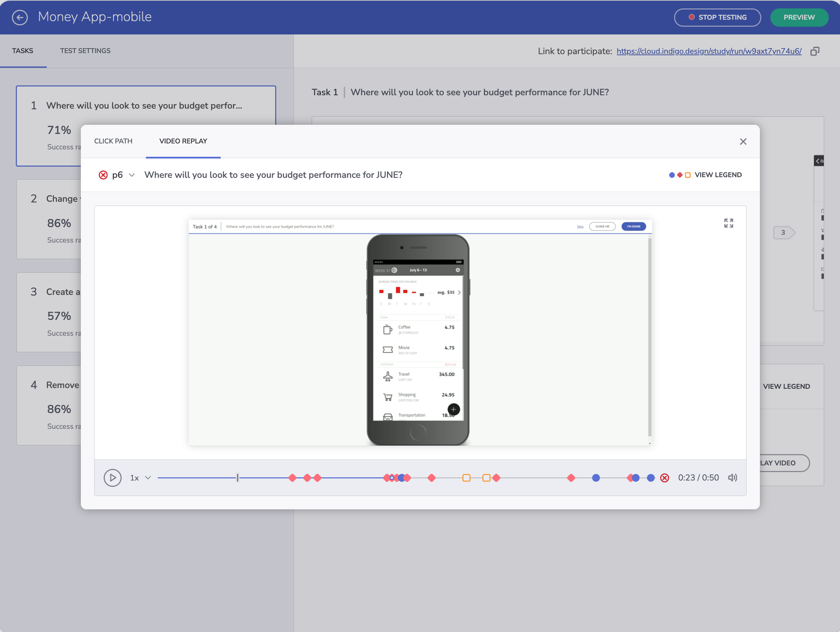Jump to the lone blue circle marker near 0:42
This screenshot has width=840, height=632.
(x=596, y=478)
